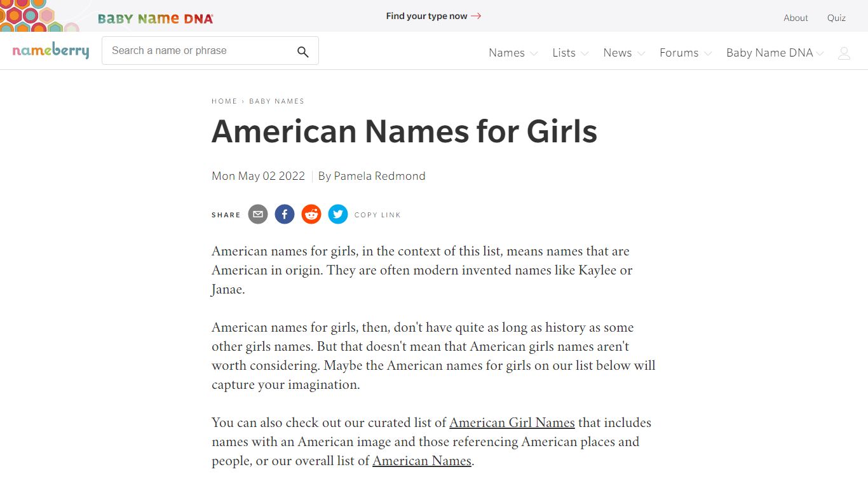Expand the Baby Name DNA nav chevron
Image resolution: width=868 pixels, height=488 pixels.
[820, 53]
